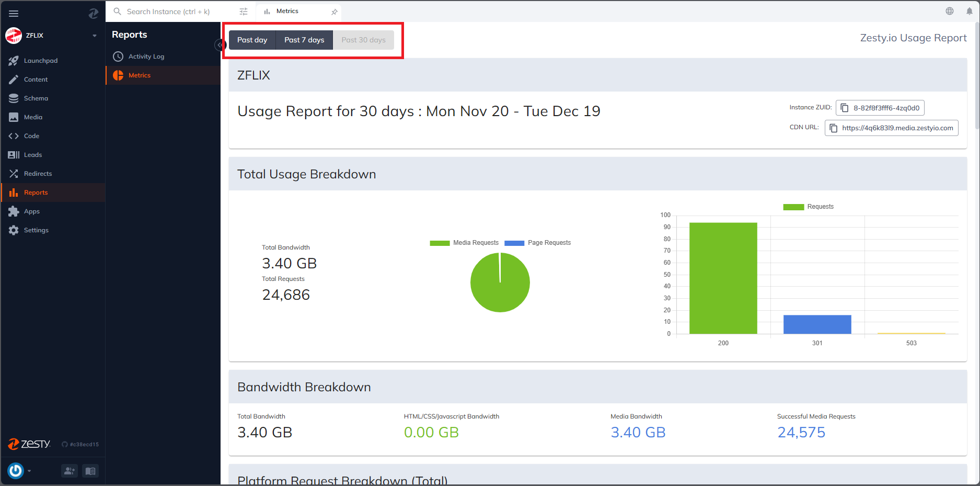Expand the user account dropdown arrow

pyautogui.click(x=29, y=471)
